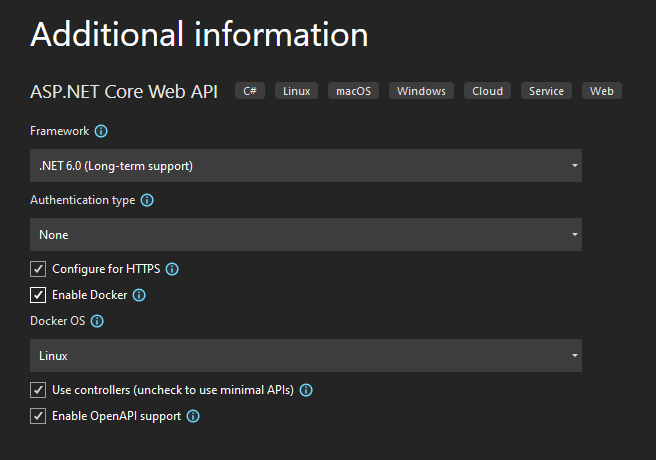The width and height of the screenshot is (656, 460).
Task: Open the Framework .NET 6.0 dropdown
Action: click(x=306, y=166)
